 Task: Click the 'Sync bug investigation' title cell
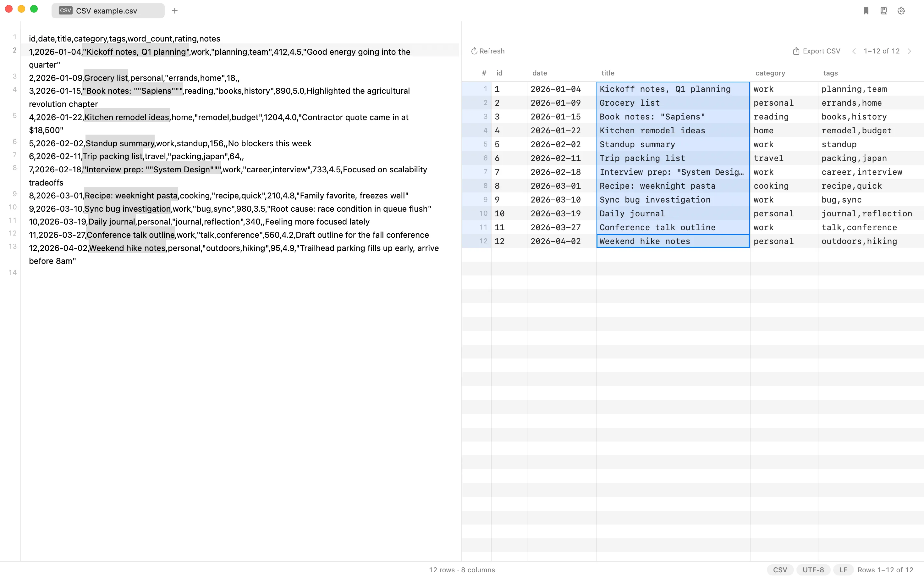click(x=673, y=200)
